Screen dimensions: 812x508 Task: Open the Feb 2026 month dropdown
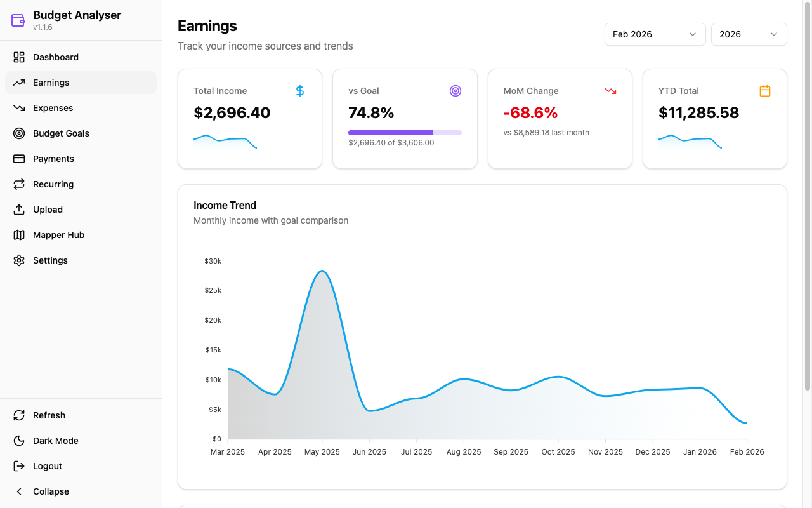[655, 34]
